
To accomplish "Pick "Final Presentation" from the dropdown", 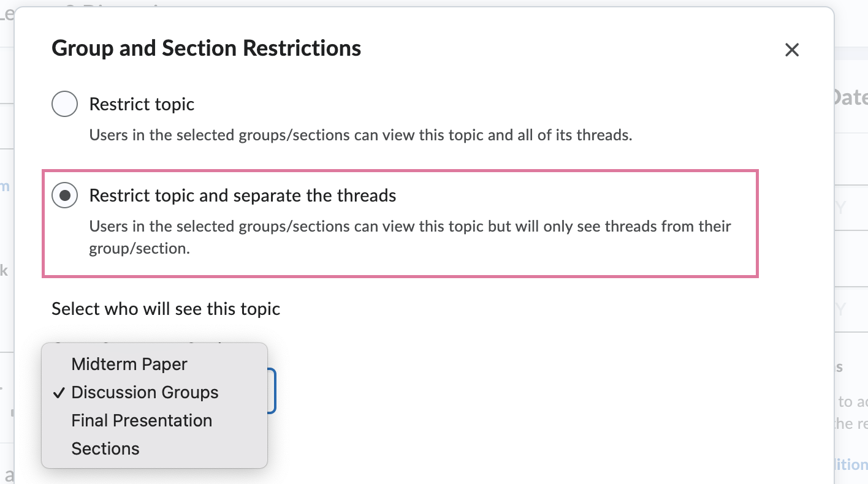I will click(x=142, y=420).
